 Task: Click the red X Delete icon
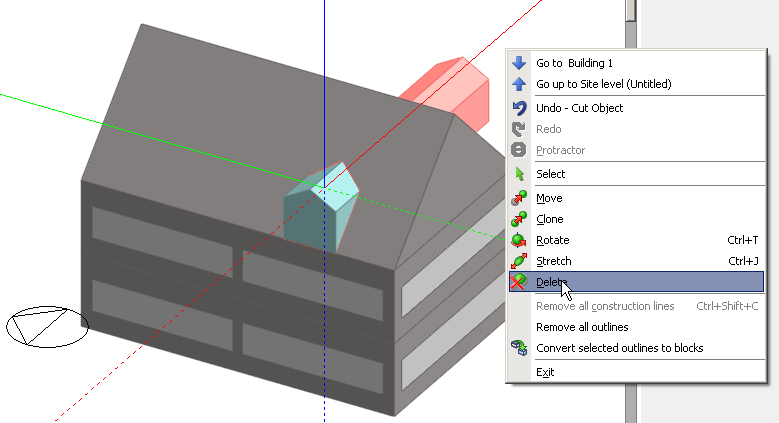[x=518, y=282]
